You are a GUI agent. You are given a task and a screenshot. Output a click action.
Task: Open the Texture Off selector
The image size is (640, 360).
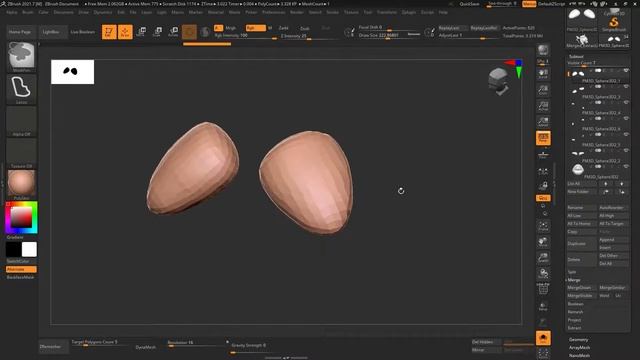click(22, 153)
